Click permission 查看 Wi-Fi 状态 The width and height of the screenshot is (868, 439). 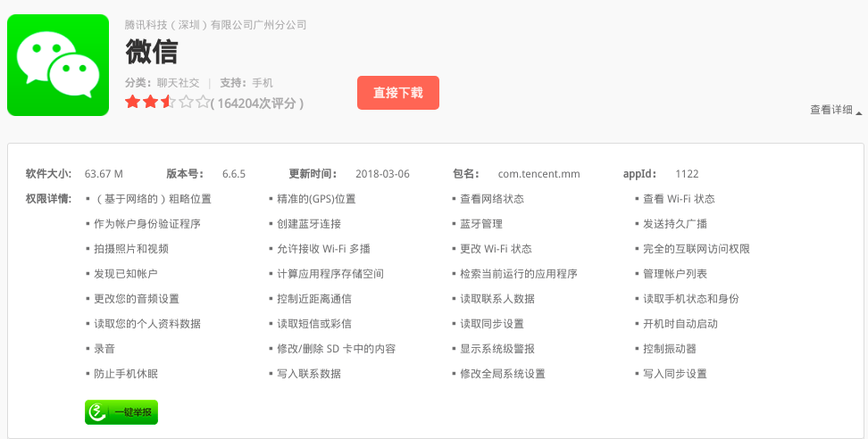tap(679, 199)
